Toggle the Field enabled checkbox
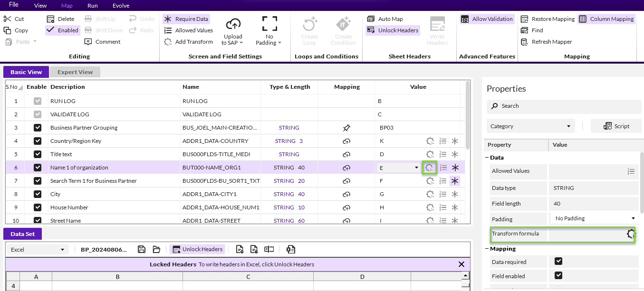The image size is (644, 291). tap(558, 275)
